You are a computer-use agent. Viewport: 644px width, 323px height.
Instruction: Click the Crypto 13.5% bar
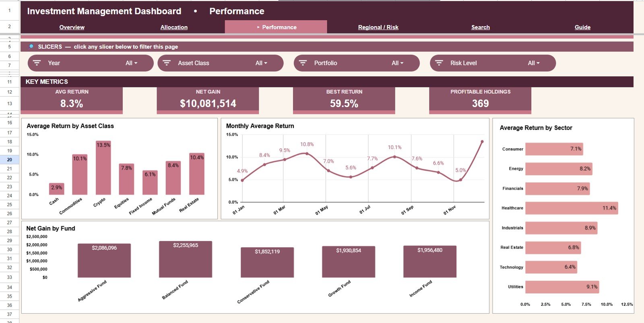(103, 168)
